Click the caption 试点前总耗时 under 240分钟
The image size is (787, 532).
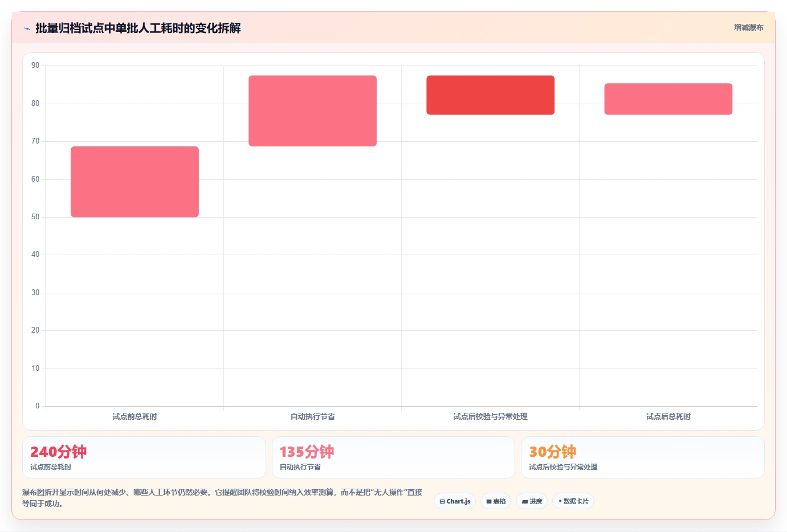point(51,467)
